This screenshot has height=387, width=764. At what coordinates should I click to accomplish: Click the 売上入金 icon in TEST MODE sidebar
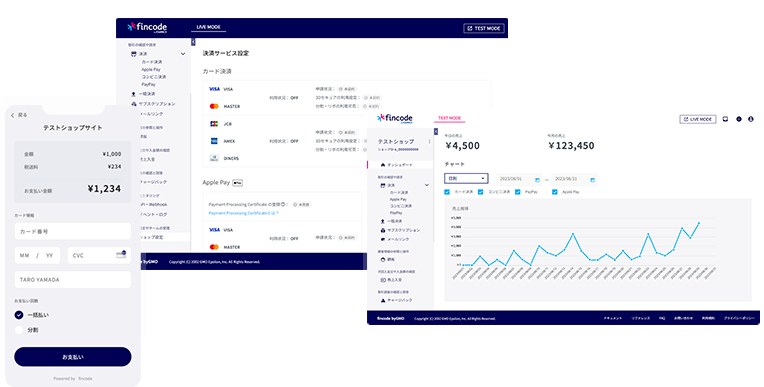(383, 280)
